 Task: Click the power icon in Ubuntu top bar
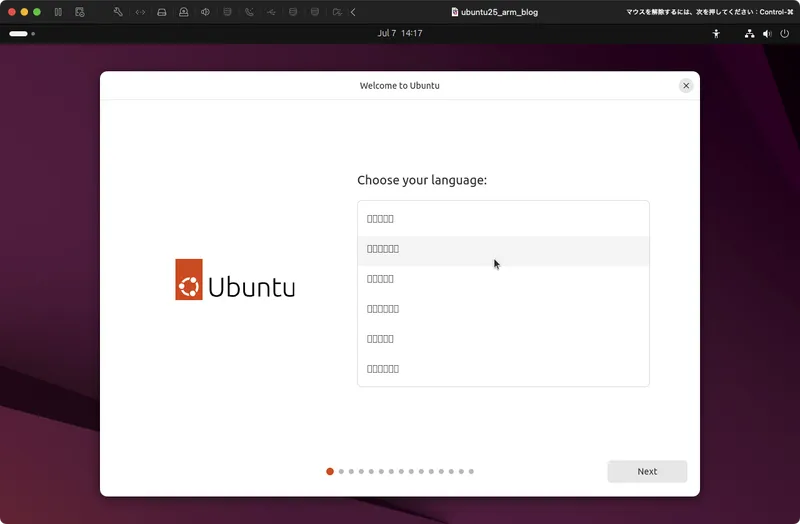point(784,34)
